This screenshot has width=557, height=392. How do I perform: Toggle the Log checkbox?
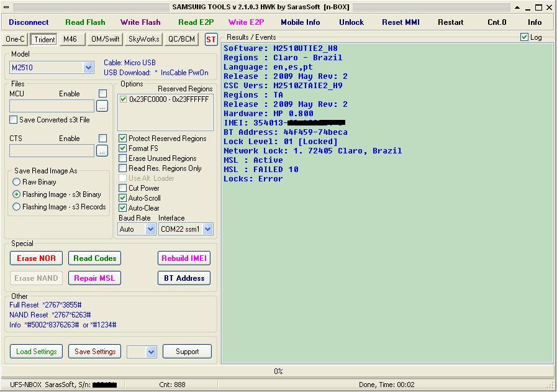(524, 37)
